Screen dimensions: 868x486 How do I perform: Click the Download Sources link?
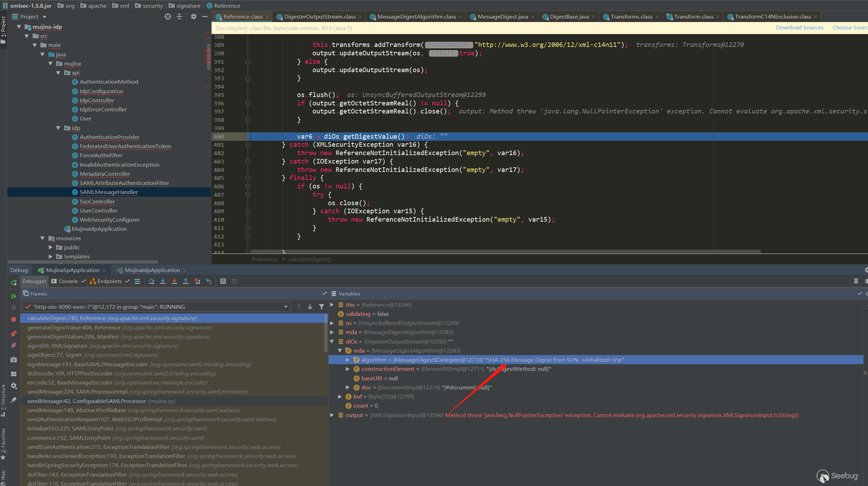[799, 28]
